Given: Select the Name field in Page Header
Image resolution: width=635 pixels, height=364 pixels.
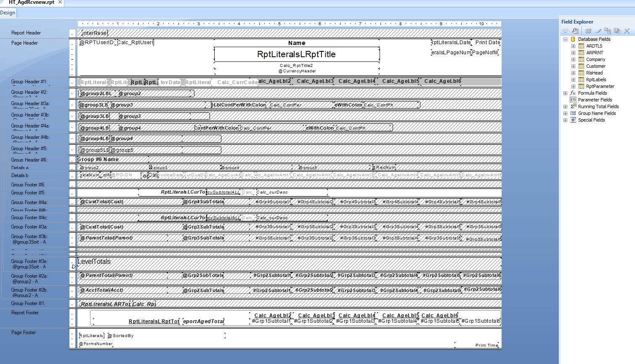Looking at the screenshot, I should (297, 43).
